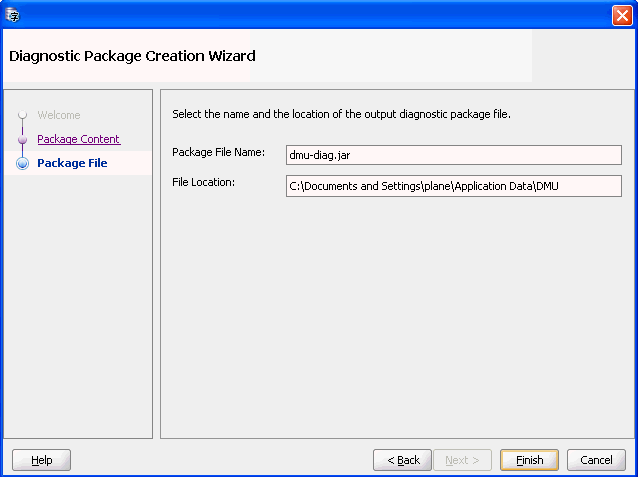This screenshot has width=638, height=477.
Task: Focus the File Location text field
Action: [x=454, y=186]
